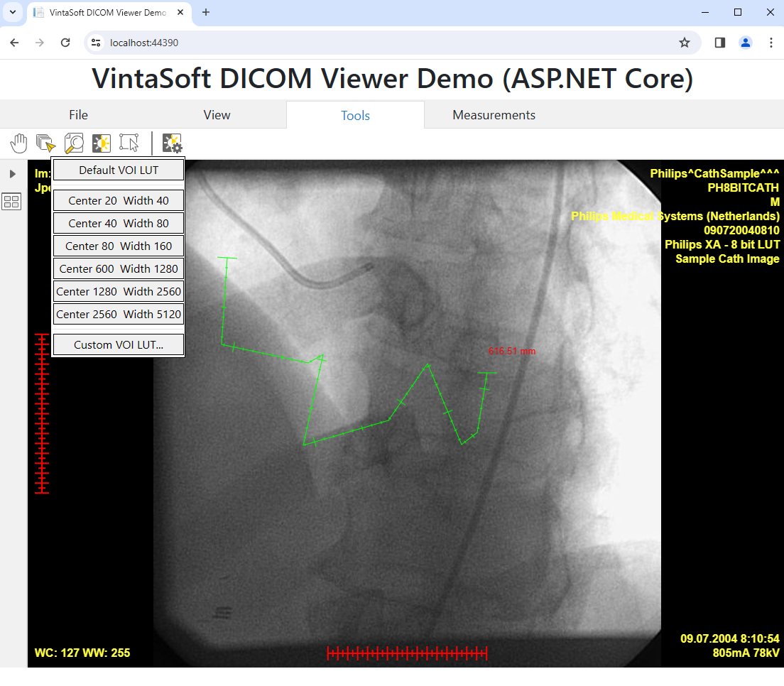Screen dimensions: 784x686
Task: Switch to the File tab
Action: [x=78, y=115]
